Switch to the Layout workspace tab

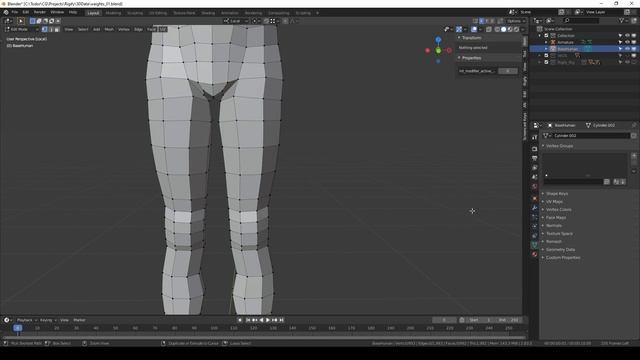[93, 13]
